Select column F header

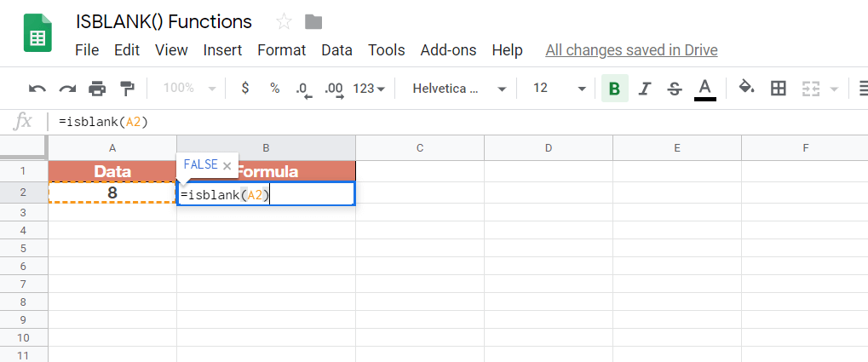[805, 148]
